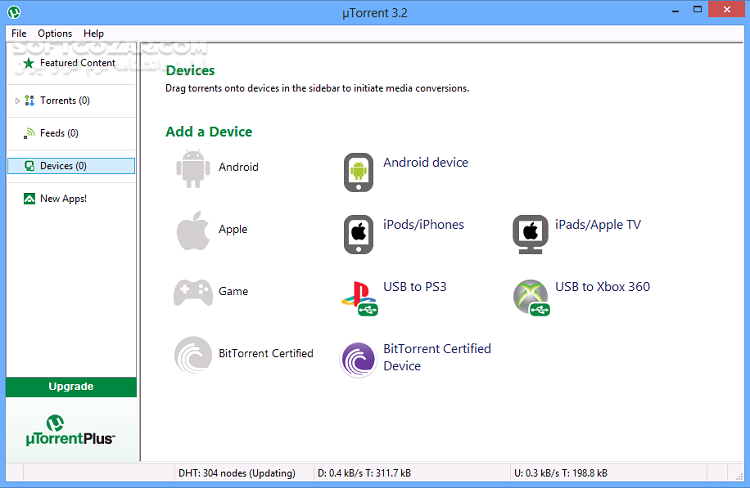
Task: Click the download speed status entry
Action: pyautogui.click(x=364, y=473)
